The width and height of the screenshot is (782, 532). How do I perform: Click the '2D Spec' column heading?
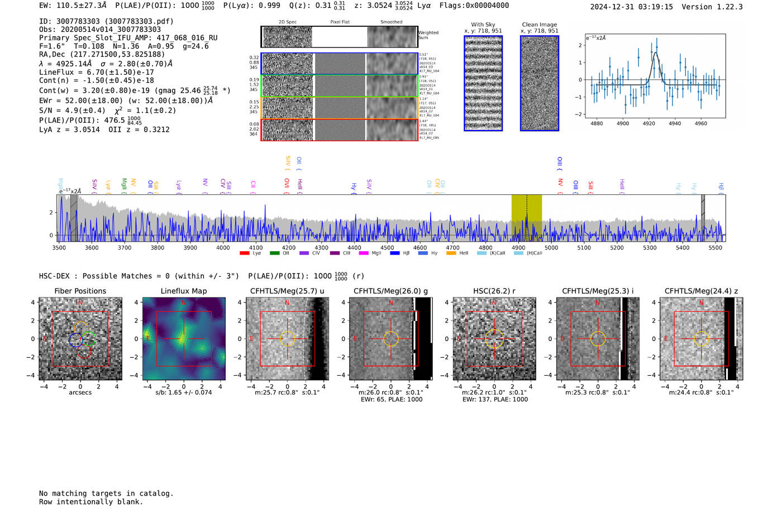288,22
